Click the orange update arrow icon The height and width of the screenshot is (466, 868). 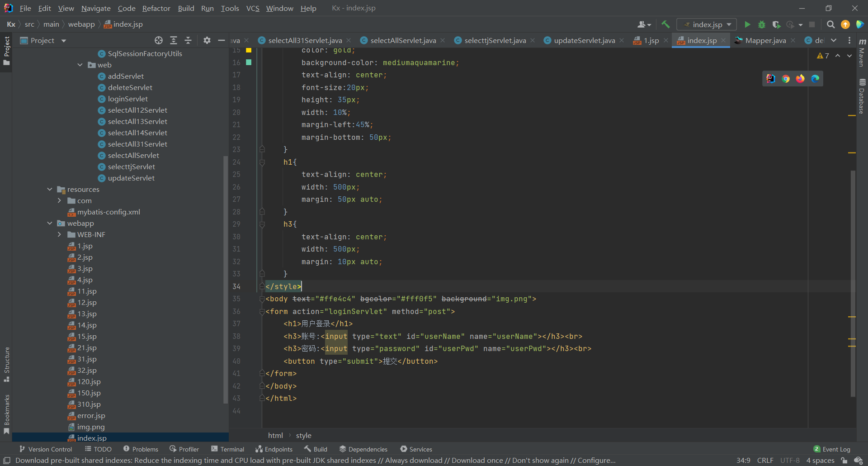coord(845,24)
